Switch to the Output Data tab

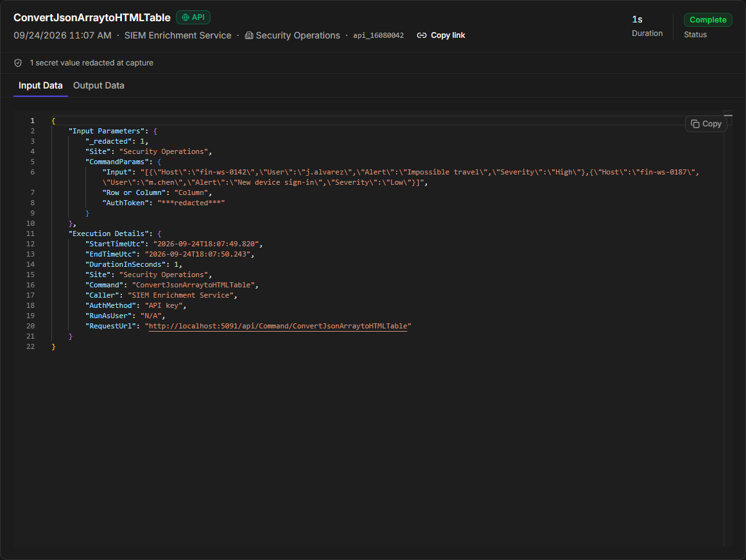(98, 85)
